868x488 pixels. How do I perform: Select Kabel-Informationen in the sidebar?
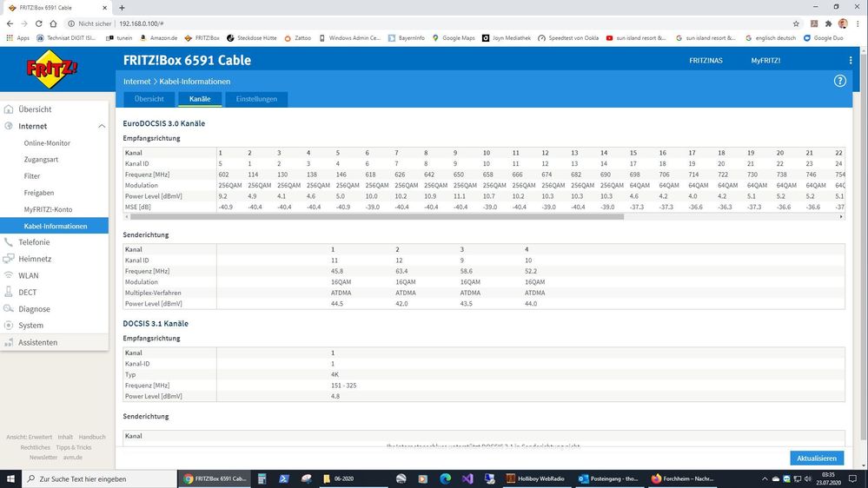coord(54,226)
